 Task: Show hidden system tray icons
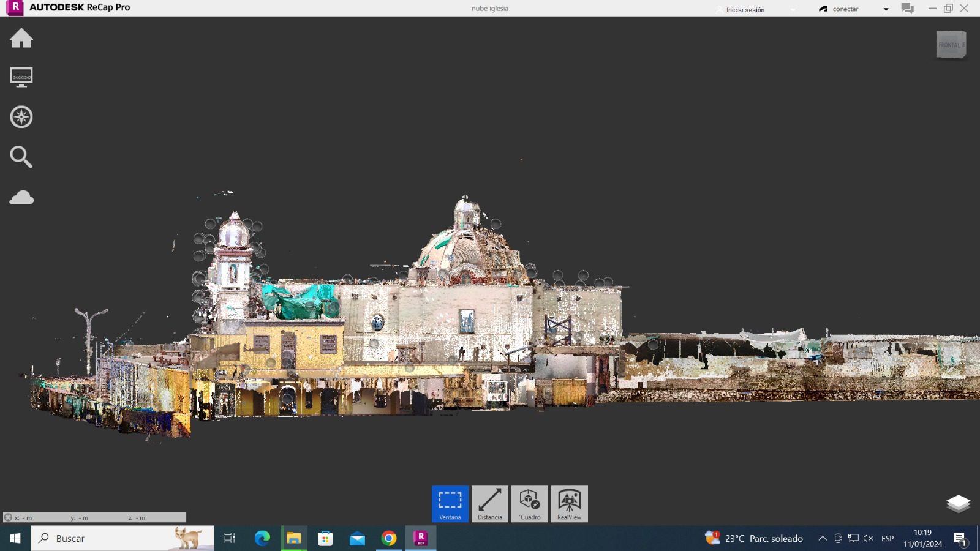823,538
